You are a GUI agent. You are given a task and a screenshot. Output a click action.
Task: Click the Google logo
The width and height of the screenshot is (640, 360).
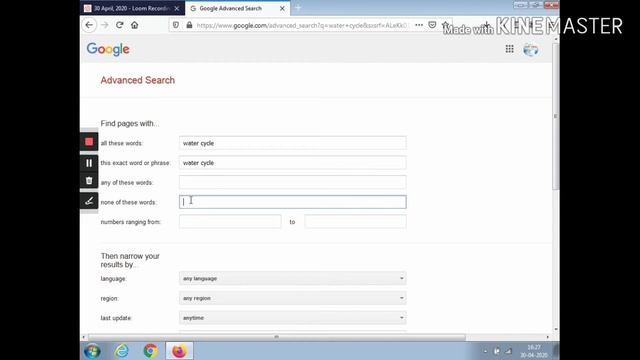(x=108, y=49)
